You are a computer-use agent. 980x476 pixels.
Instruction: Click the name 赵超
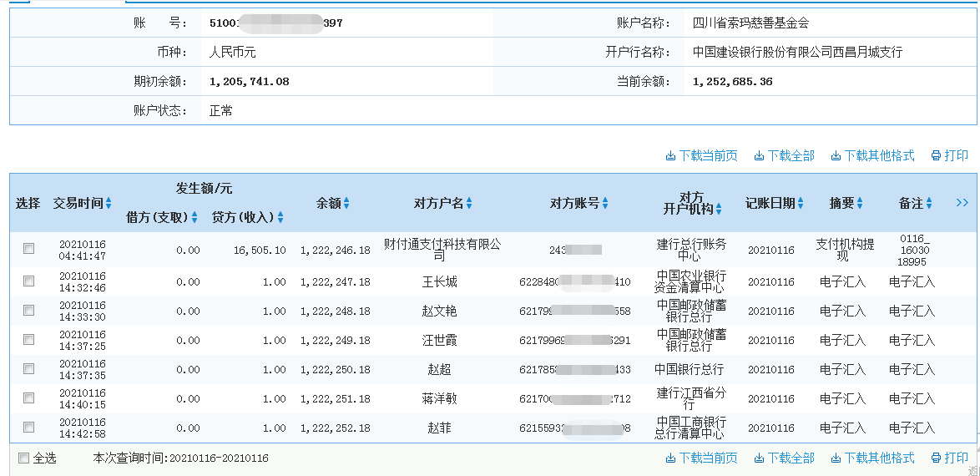[x=440, y=370]
